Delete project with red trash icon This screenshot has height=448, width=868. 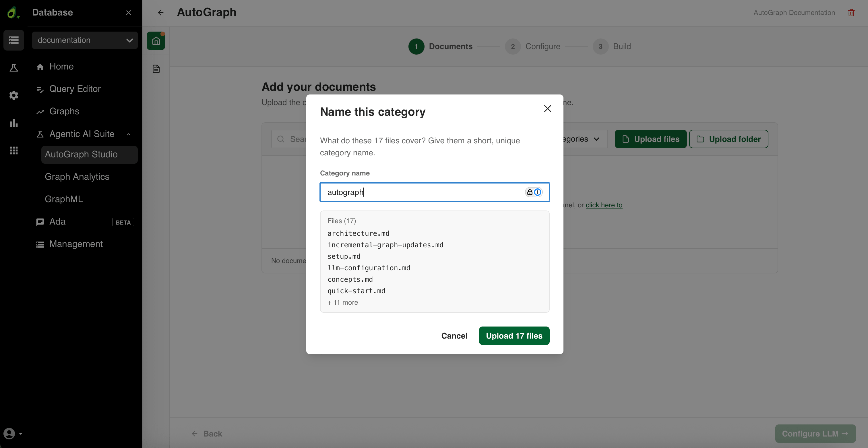(851, 12)
